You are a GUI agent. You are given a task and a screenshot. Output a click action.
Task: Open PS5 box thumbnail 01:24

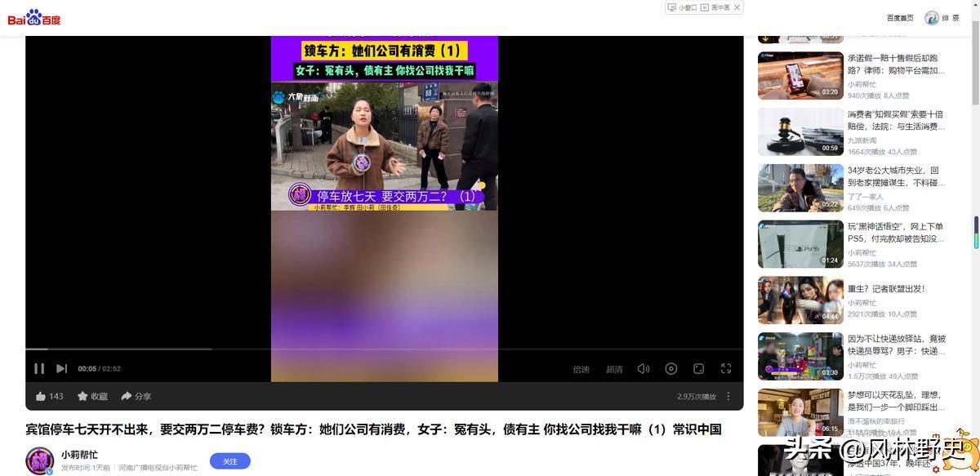click(x=800, y=244)
